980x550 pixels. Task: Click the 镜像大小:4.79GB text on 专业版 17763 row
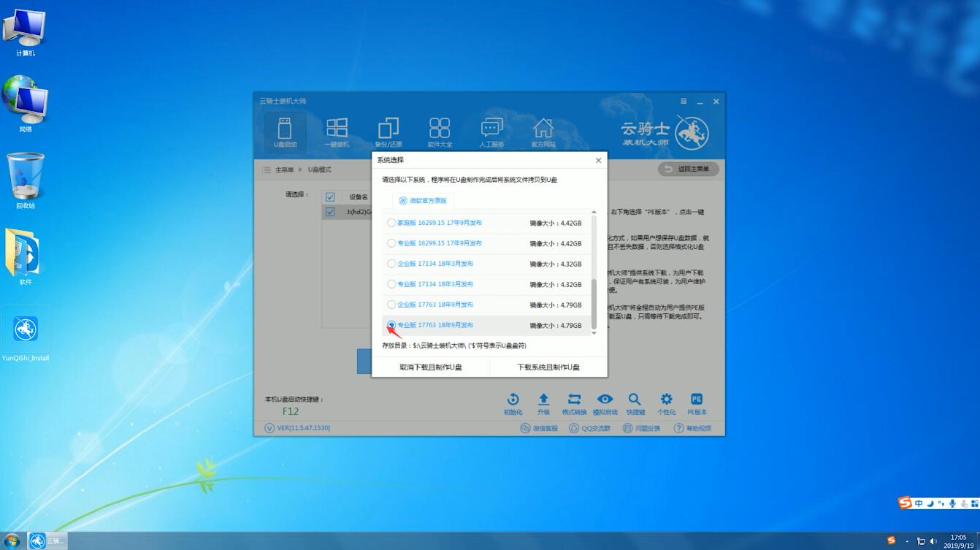coord(556,326)
